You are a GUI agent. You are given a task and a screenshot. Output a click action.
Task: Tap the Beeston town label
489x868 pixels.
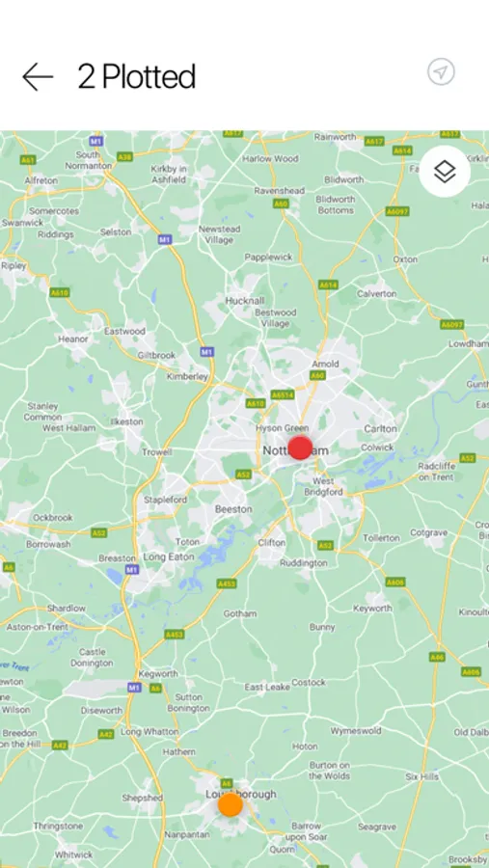pos(233,508)
